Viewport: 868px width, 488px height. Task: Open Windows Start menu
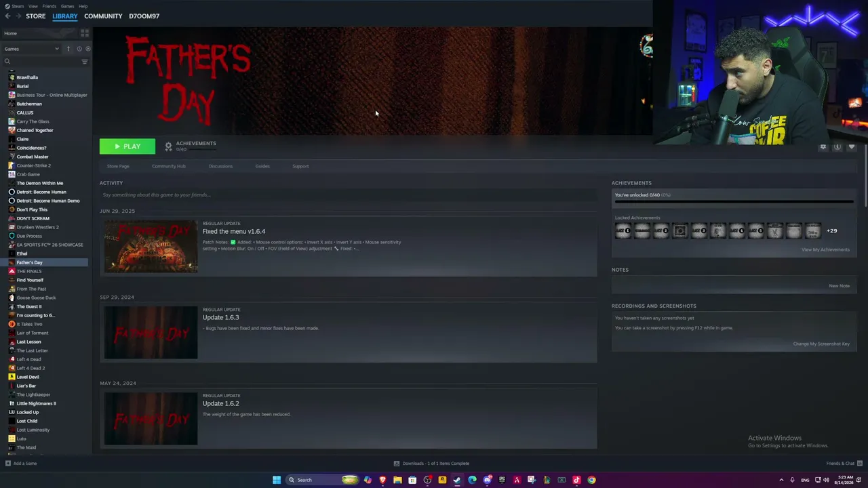coord(277,480)
